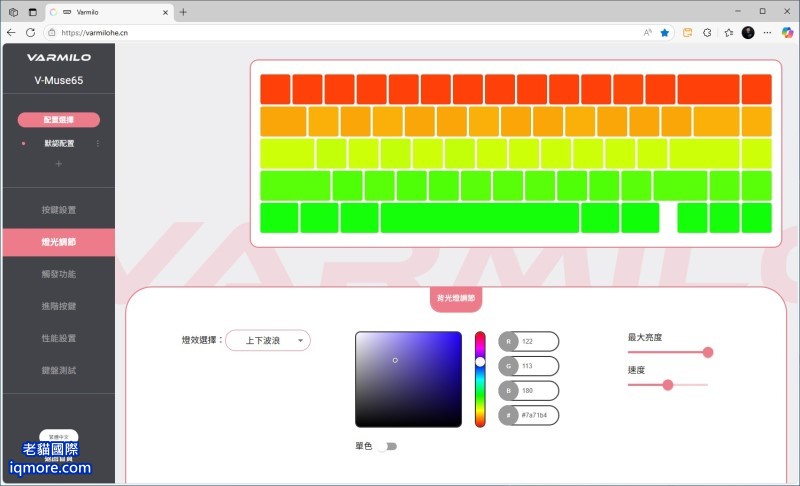Click inside the color saturation picker square

click(408, 379)
